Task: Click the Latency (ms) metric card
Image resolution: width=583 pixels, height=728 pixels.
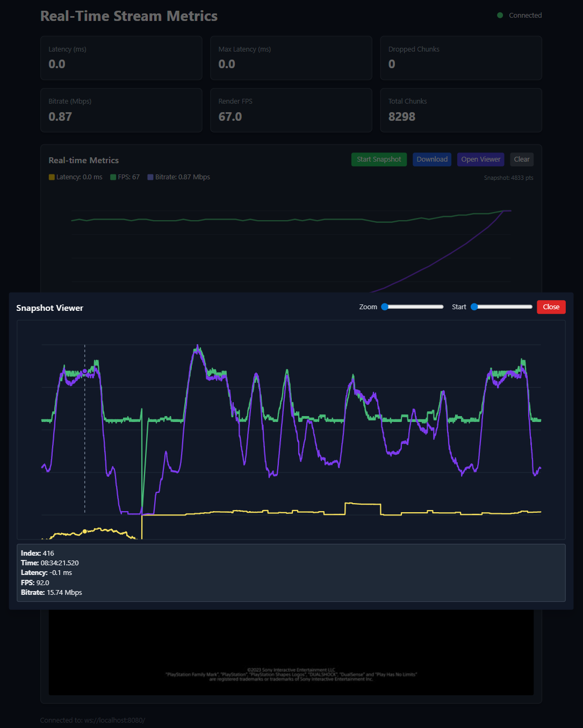Action: [x=121, y=58]
